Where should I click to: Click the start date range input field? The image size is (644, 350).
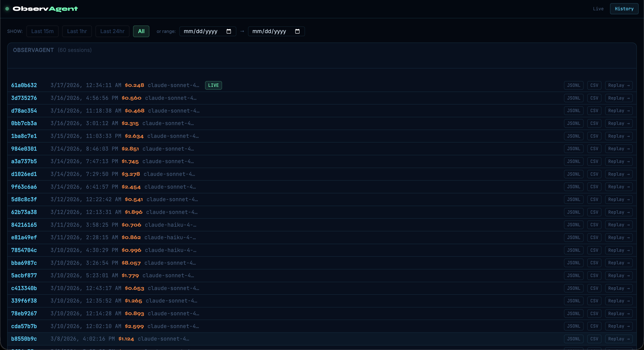[201, 31]
